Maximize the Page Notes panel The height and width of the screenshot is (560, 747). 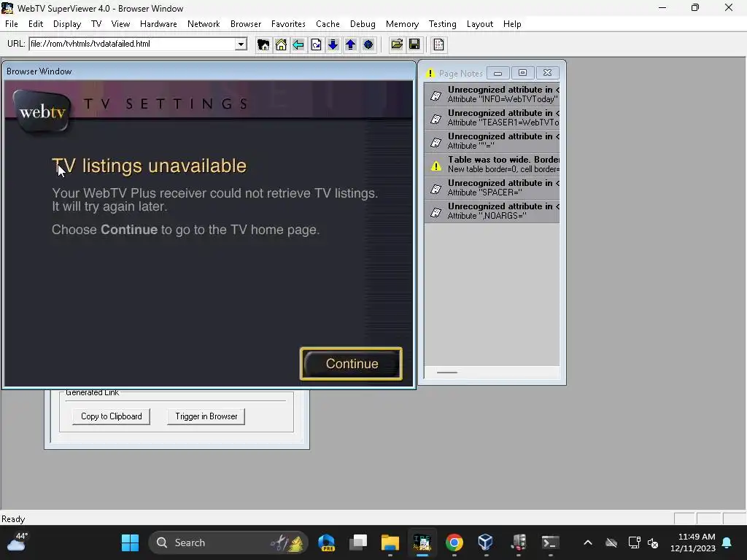tap(522, 73)
